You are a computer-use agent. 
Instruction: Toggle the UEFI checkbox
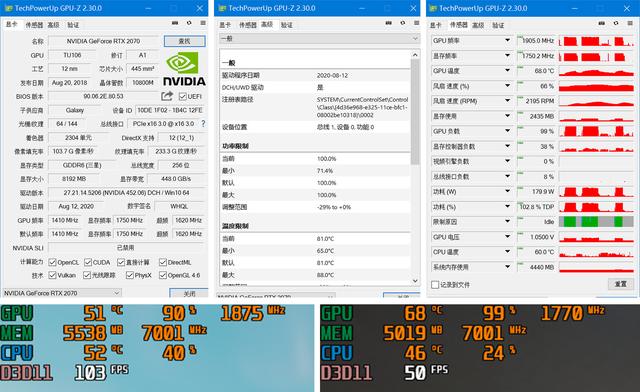tap(182, 96)
